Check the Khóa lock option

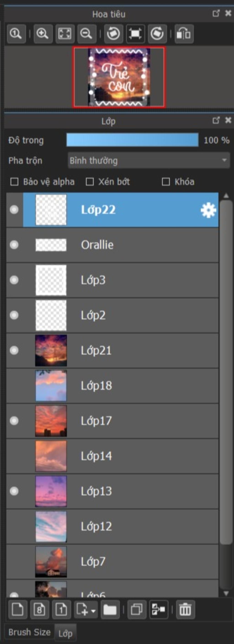[166, 182]
